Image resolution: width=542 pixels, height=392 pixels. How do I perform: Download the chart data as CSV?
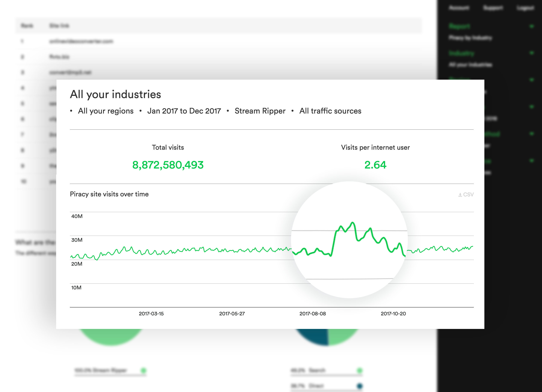pyautogui.click(x=466, y=195)
